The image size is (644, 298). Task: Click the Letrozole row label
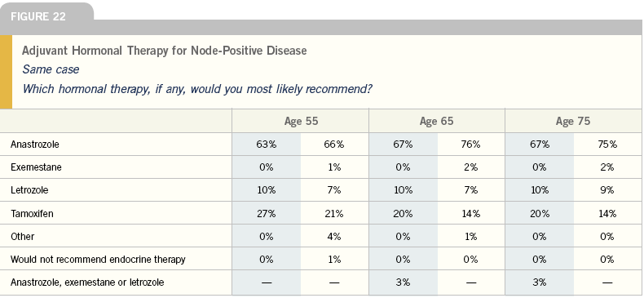[x=29, y=190]
